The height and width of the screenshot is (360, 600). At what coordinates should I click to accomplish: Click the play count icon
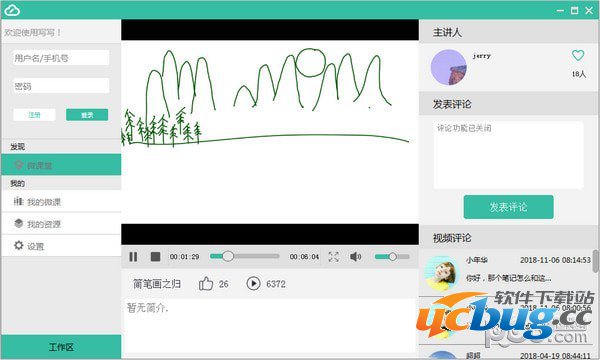coord(253,283)
